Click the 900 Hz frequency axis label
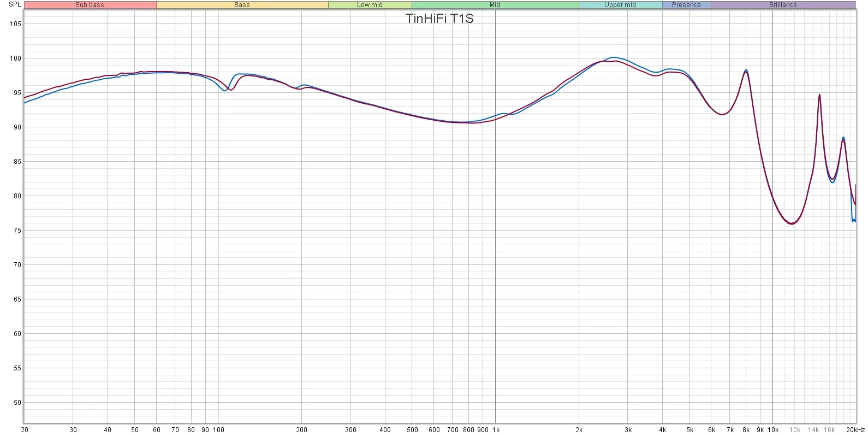 [483, 430]
